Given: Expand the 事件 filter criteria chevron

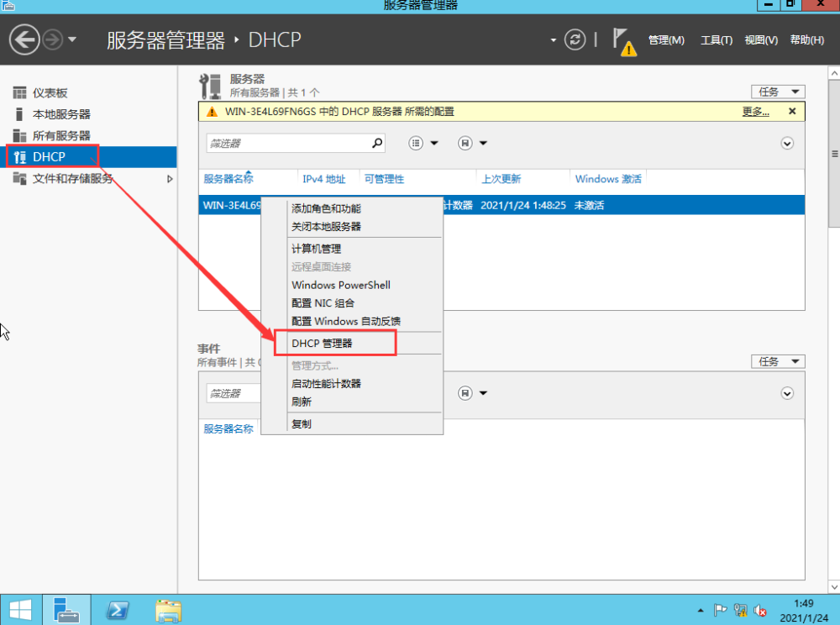Looking at the screenshot, I should tap(787, 394).
